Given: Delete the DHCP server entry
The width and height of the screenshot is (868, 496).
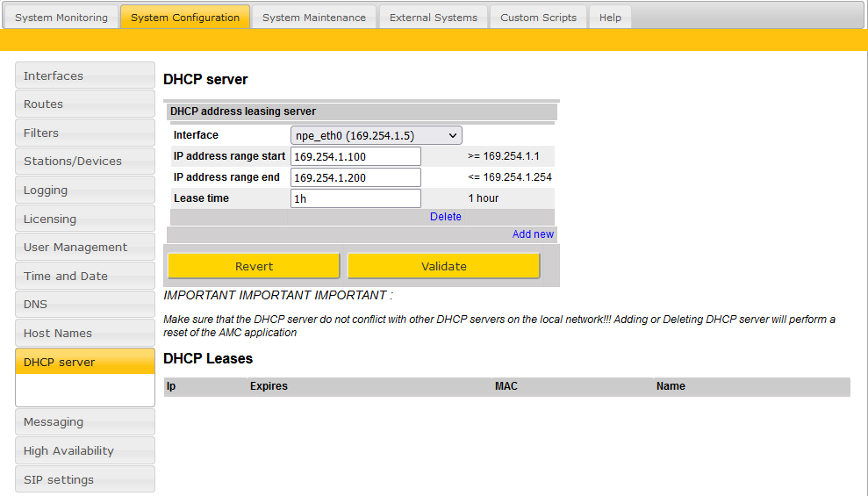Looking at the screenshot, I should tap(445, 217).
